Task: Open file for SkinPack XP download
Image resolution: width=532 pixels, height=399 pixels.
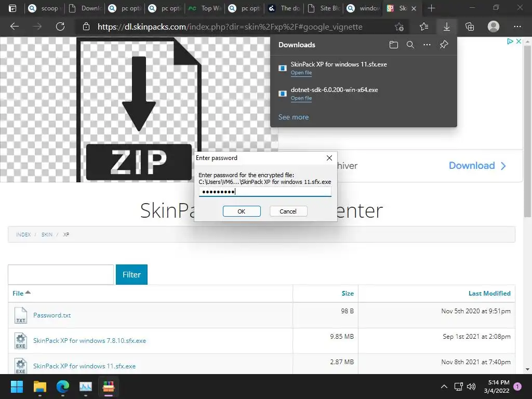Action: pos(301,73)
